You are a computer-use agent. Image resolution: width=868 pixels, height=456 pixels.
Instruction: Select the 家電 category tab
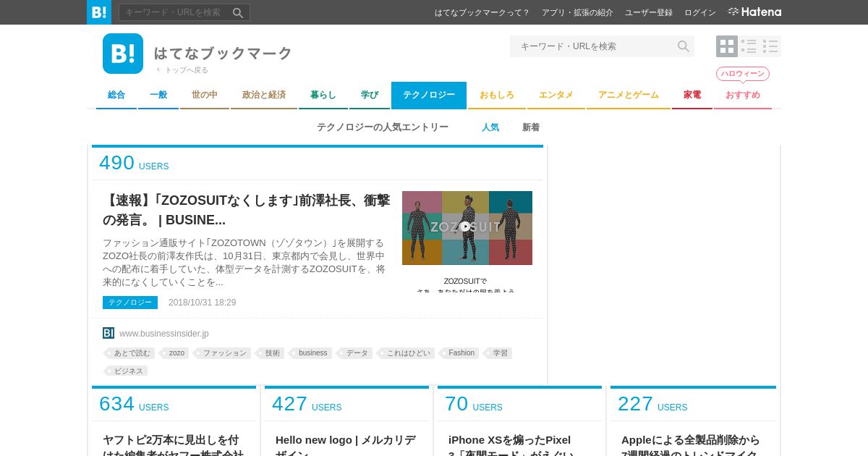coord(692,95)
